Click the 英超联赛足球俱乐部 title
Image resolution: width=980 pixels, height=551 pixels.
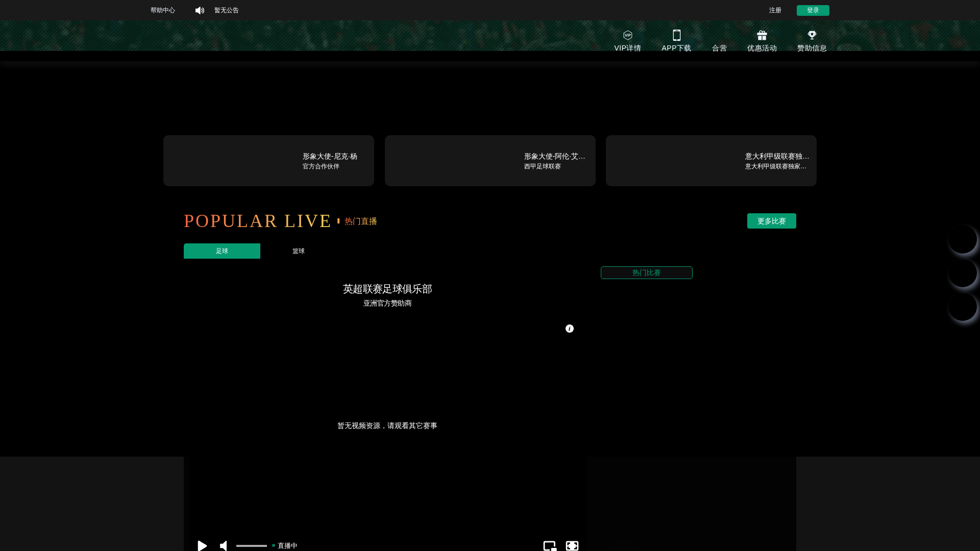point(387,289)
